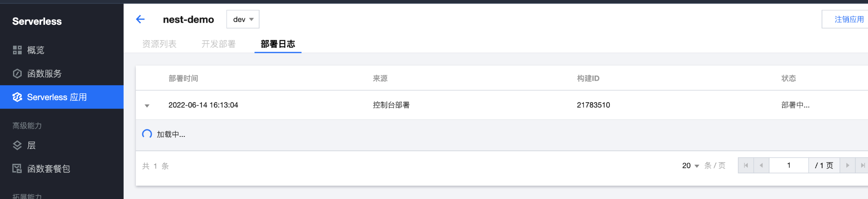Click the 注销应用 button
Screen dimensions: 868x199
point(846,20)
